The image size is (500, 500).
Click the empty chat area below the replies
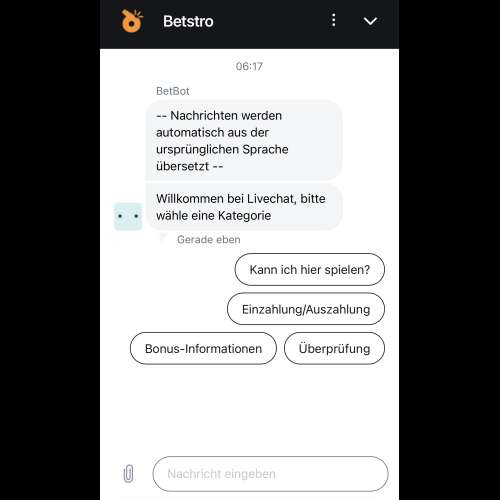(249, 408)
